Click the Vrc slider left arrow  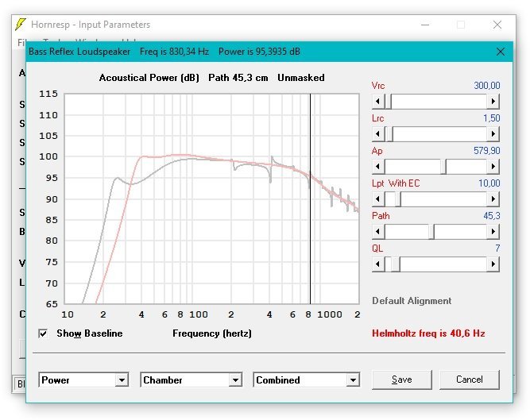(x=378, y=102)
